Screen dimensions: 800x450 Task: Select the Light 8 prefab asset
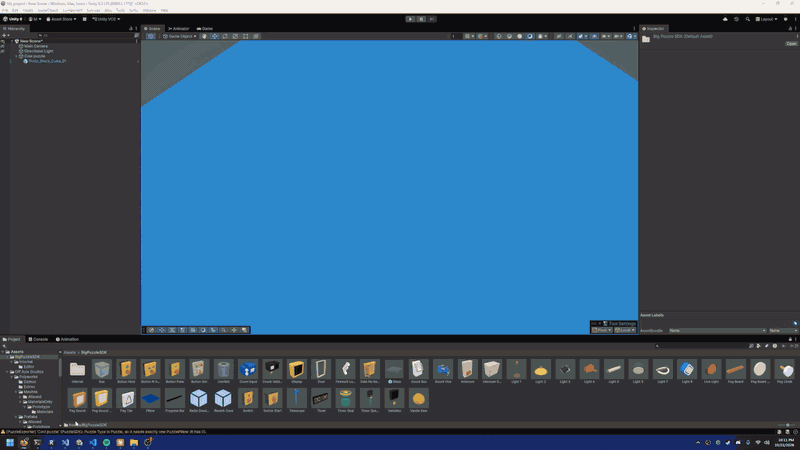(687, 371)
